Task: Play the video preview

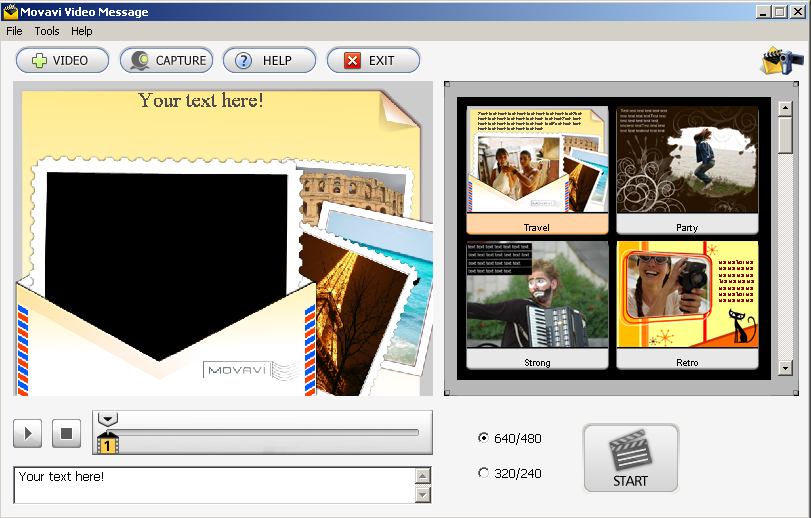Action: [27, 433]
